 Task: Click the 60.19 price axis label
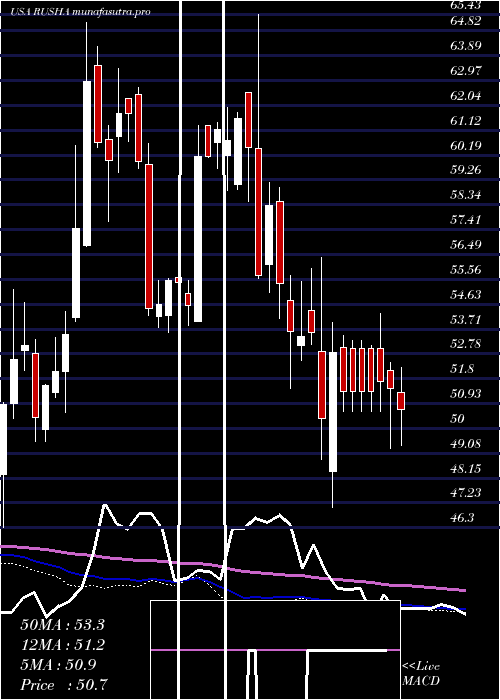[x=465, y=146]
